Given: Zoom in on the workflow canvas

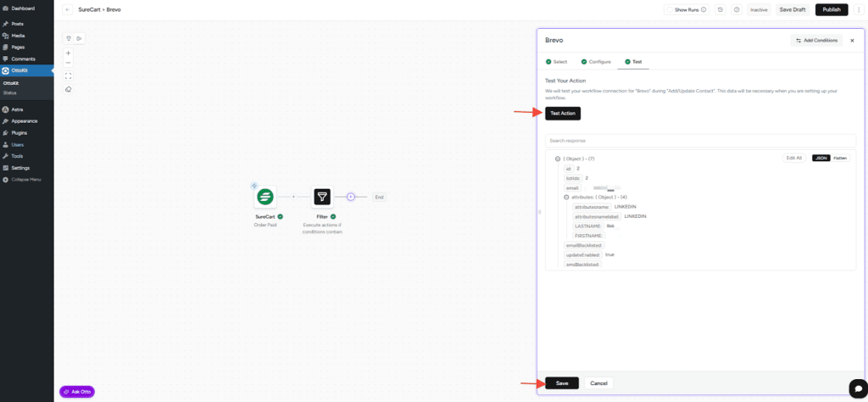Looking at the screenshot, I should pos(69,53).
